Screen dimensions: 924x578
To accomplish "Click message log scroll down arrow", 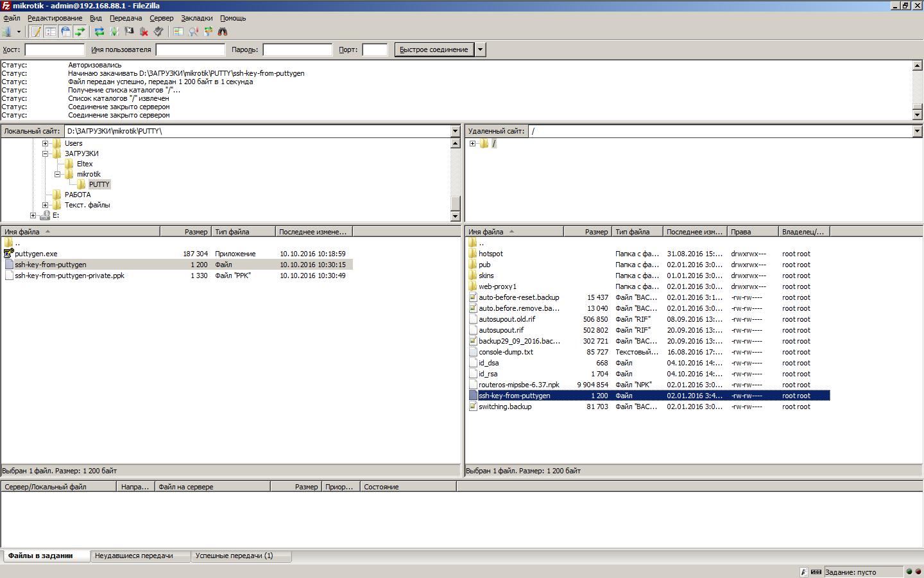I will click(917, 115).
